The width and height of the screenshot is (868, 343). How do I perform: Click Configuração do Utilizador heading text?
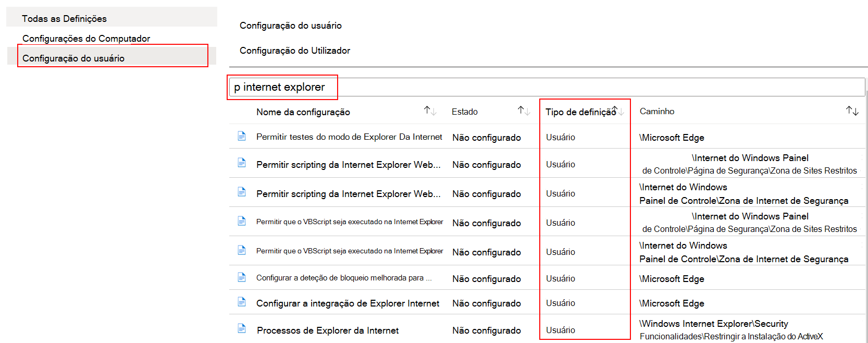(295, 51)
